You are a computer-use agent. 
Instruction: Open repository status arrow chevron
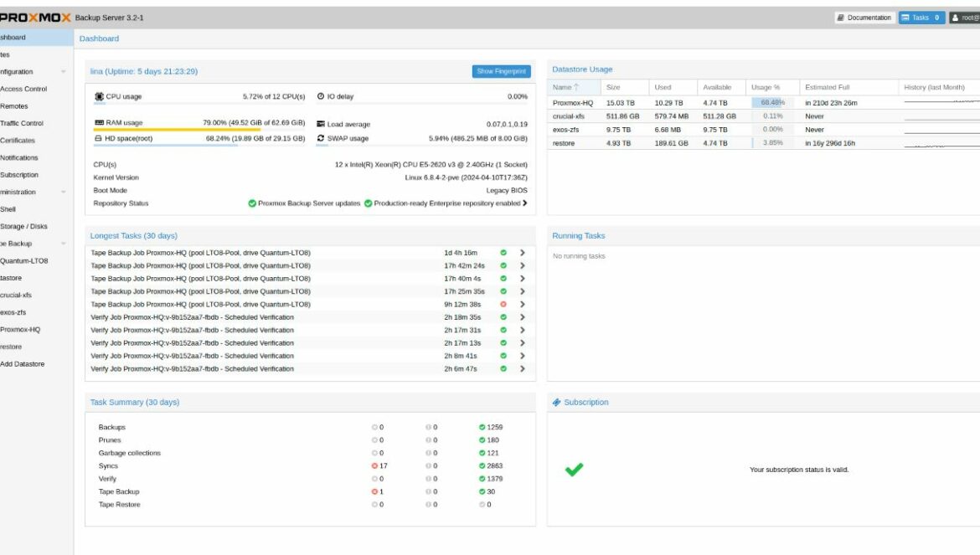point(525,203)
